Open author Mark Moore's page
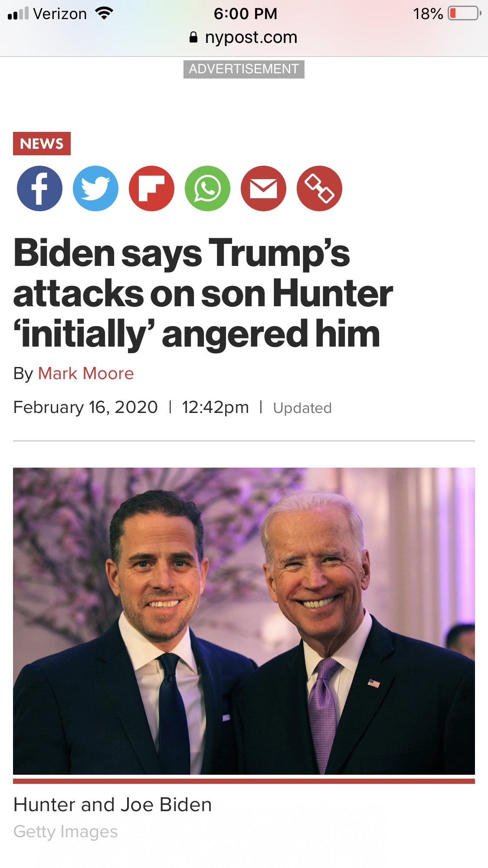This screenshot has height=868, width=488. tap(86, 373)
